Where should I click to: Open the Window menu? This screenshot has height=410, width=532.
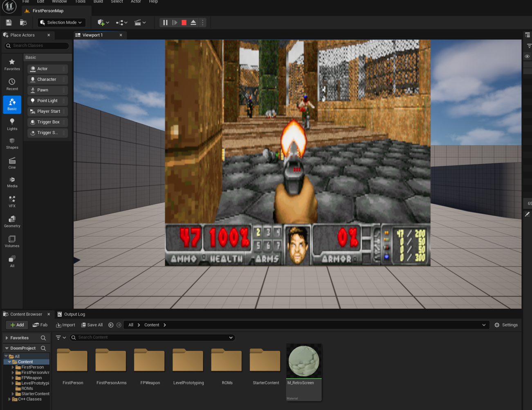(59, 2)
